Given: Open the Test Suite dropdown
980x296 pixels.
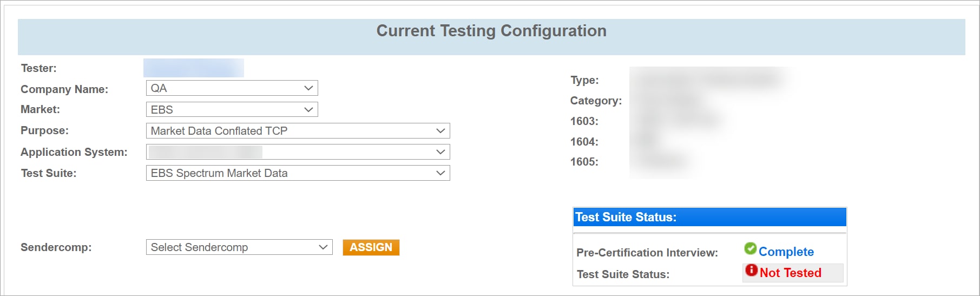Looking at the screenshot, I should point(298,173).
